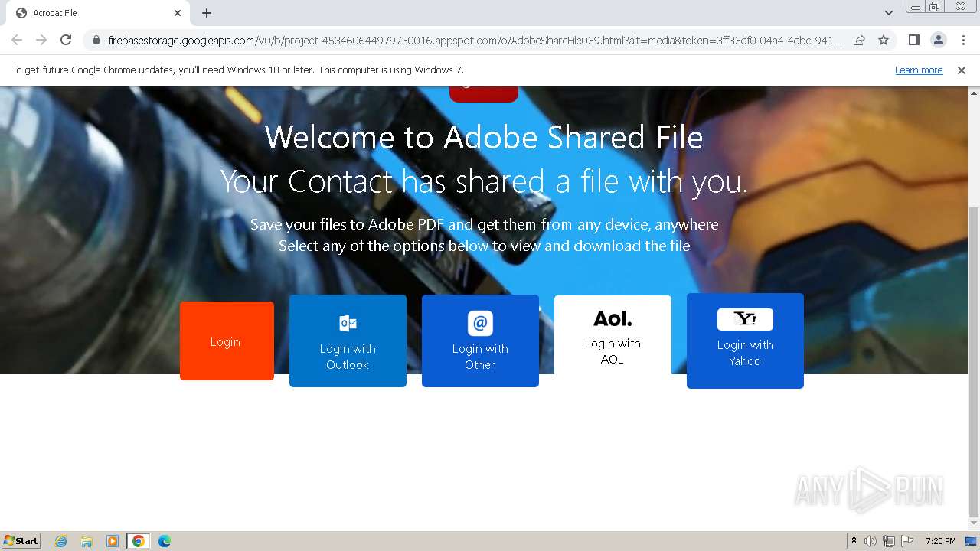The image size is (980, 551).
Task: Open Microsoft Edge from taskbar
Action: tap(165, 541)
